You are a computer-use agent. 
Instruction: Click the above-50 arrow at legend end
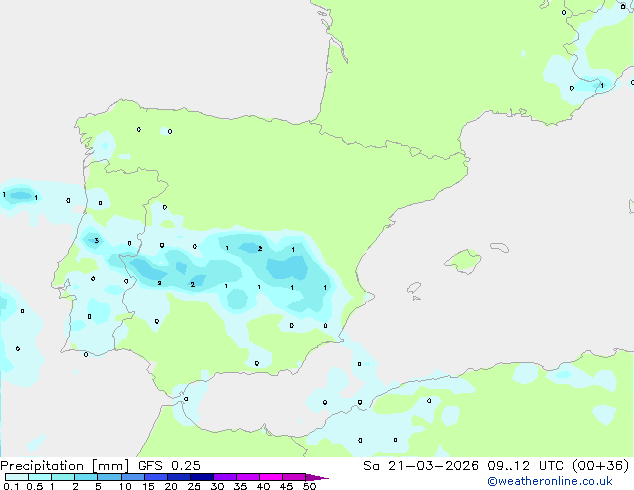pyautogui.click(x=317, y=477)
